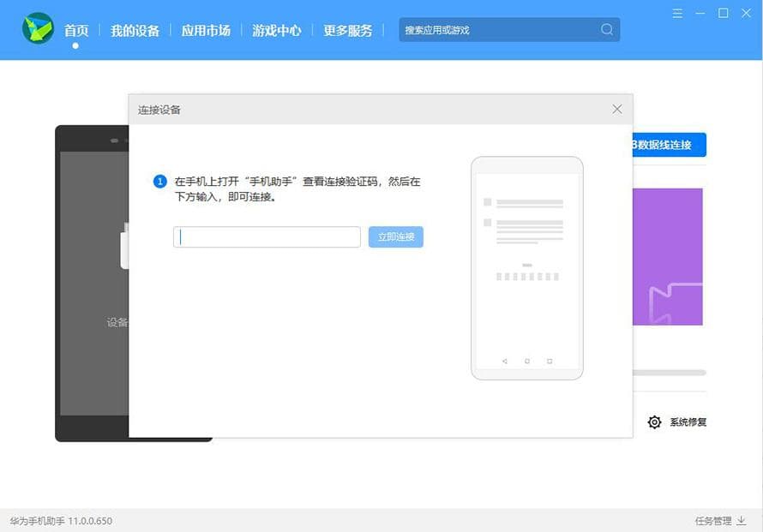Open the 应用市场 section
Viewport: 763px width, 532px height.
pos(206,29)
